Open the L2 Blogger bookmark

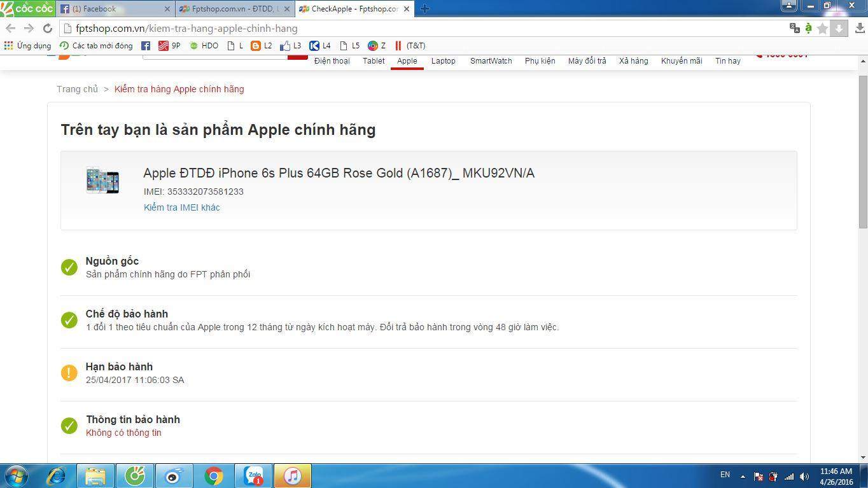pyautogui.click(x=262, y=46)
